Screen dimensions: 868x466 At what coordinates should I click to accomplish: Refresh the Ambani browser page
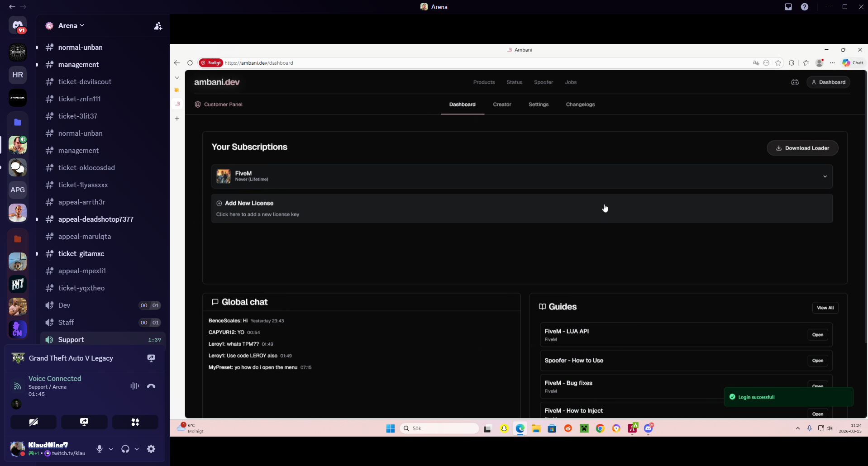[190, 63]
